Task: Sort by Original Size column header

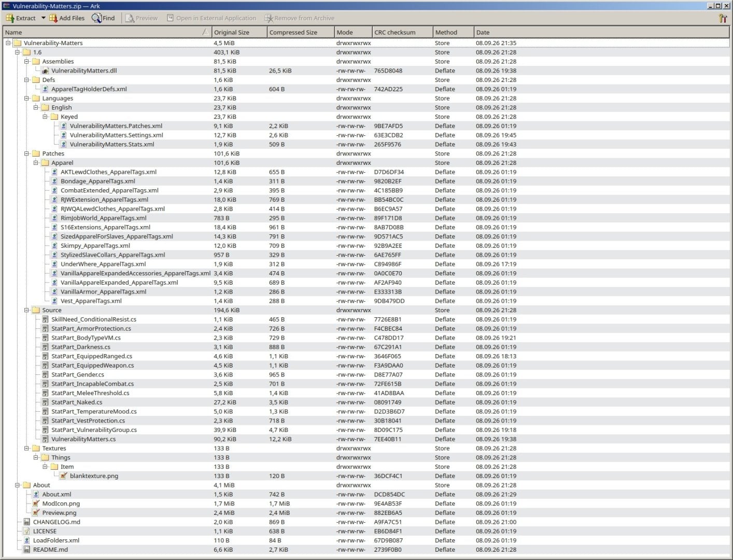Action: coord(239,32)
